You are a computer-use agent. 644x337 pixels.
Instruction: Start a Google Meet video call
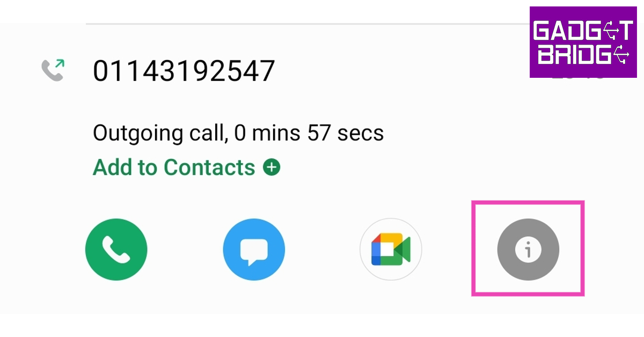coord(391,250)
